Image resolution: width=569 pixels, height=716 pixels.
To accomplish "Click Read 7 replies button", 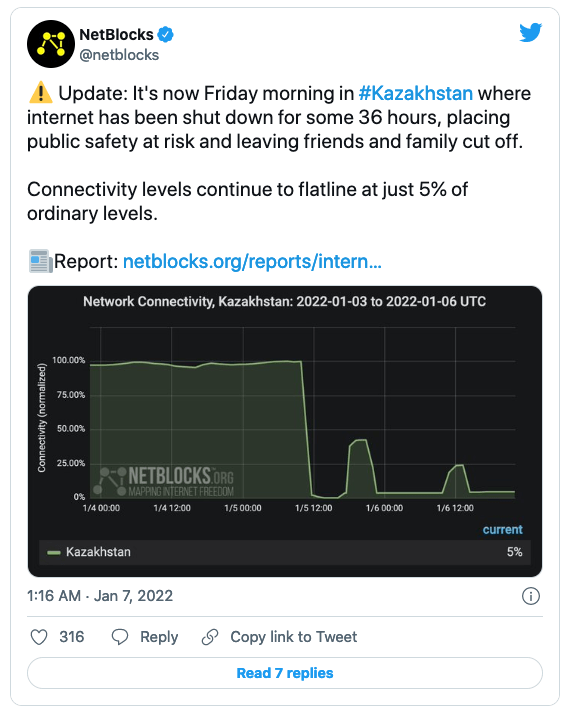I will tap(285, 673).
